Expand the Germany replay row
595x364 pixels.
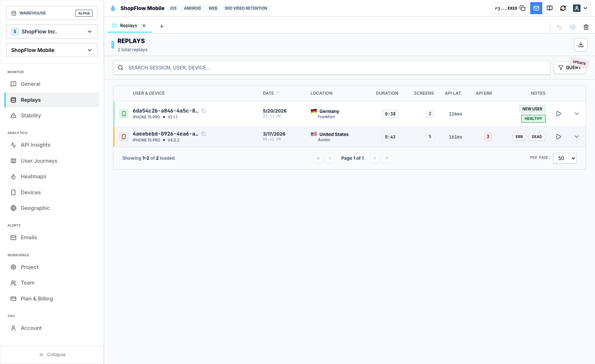[577, 114]
